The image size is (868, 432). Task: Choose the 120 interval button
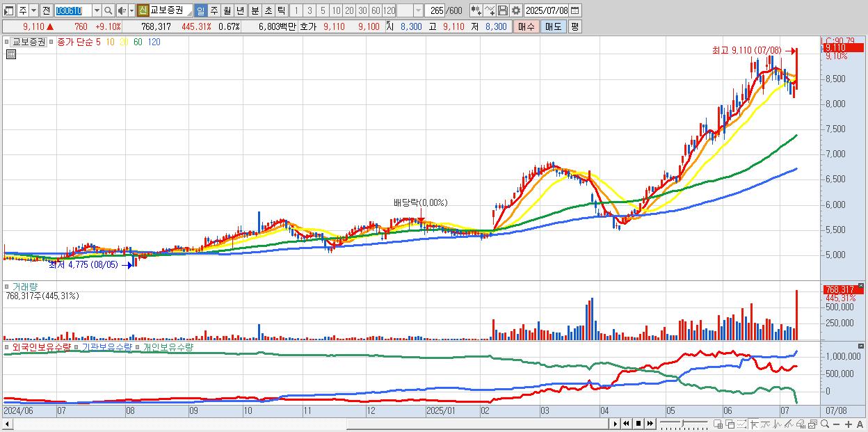(x=389, y=10)
